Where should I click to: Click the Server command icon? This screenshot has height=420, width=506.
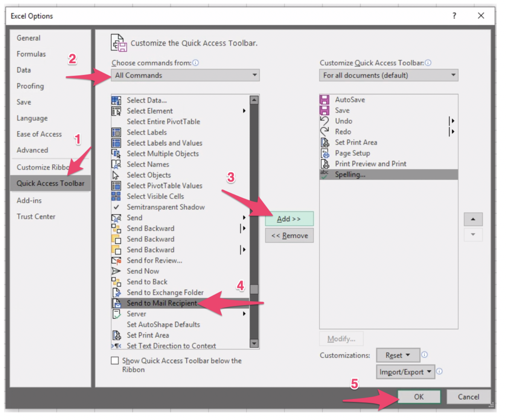tap(116, 314)
